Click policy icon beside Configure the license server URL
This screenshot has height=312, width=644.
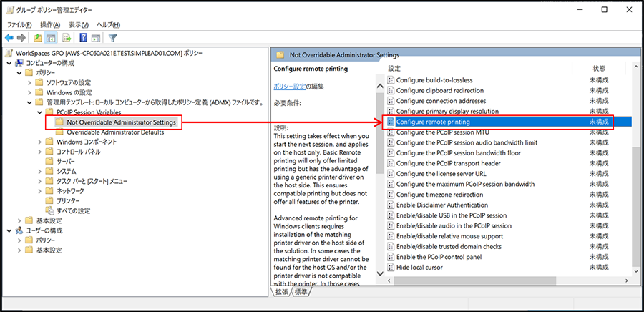click(x=391, y=174)
